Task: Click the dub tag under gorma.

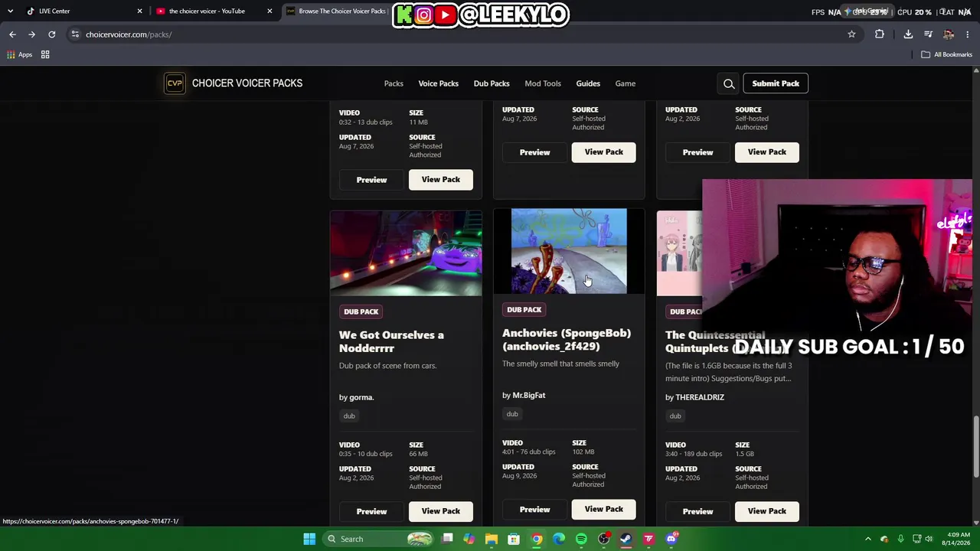Action: [x=349, y=416]
